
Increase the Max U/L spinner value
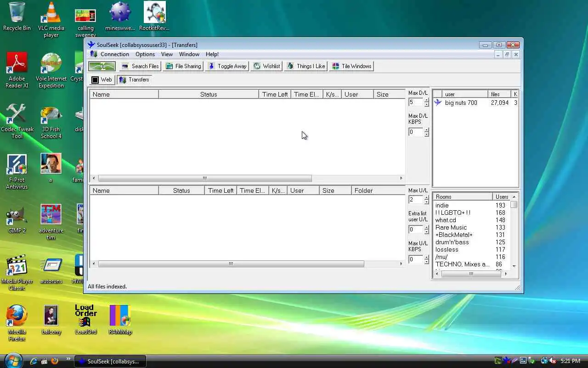(427, 197)
